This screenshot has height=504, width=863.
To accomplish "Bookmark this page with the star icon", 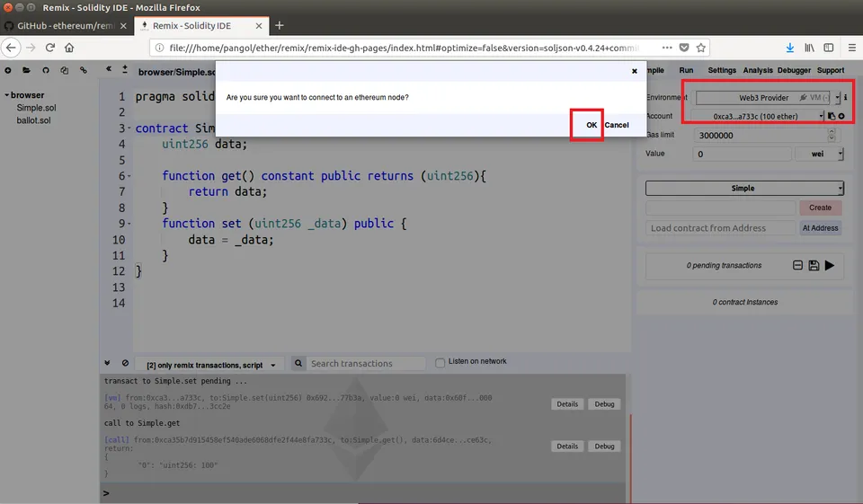I will (x=700, y=48).
